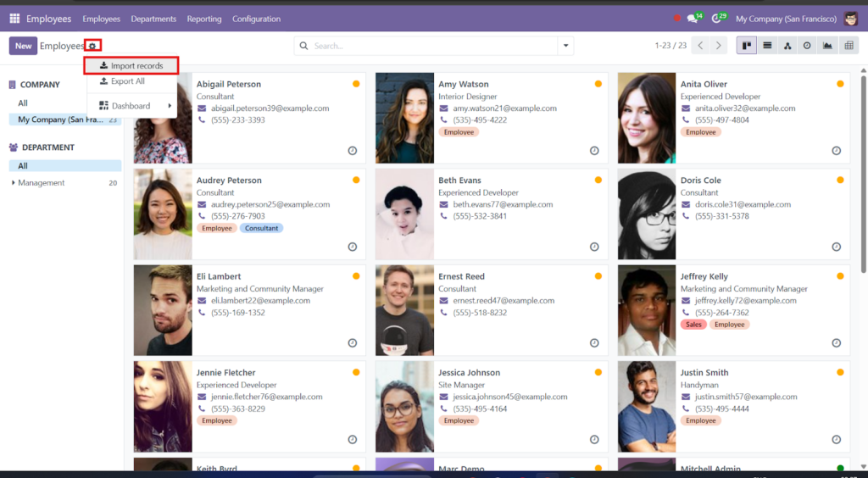This screenshot has height=478, width=868.
Task: Click Doris Cole's orange presence status dot
Action: tap(840, 180)
